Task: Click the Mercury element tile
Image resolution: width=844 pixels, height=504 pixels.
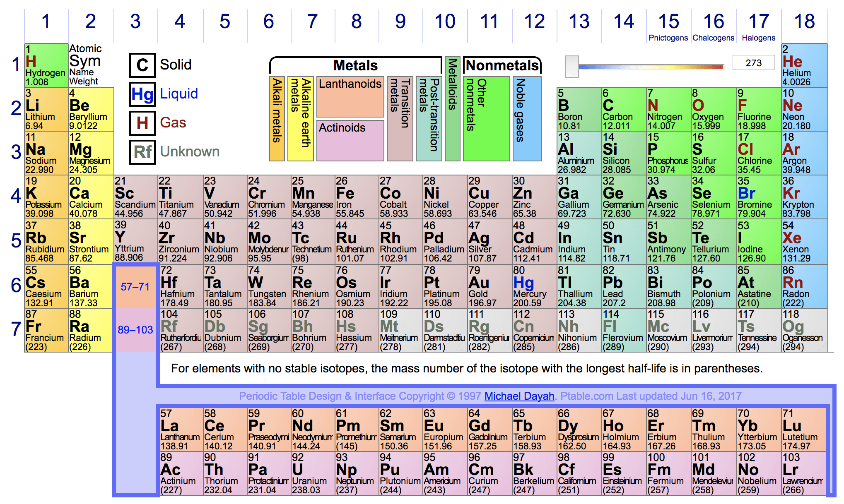Action: coord(533,287)
